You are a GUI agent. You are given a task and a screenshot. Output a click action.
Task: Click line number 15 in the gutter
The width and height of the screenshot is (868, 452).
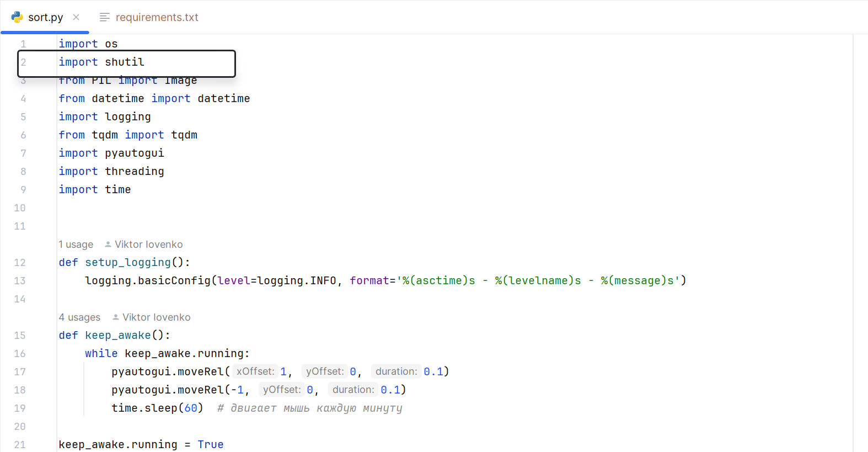point(20,336)
